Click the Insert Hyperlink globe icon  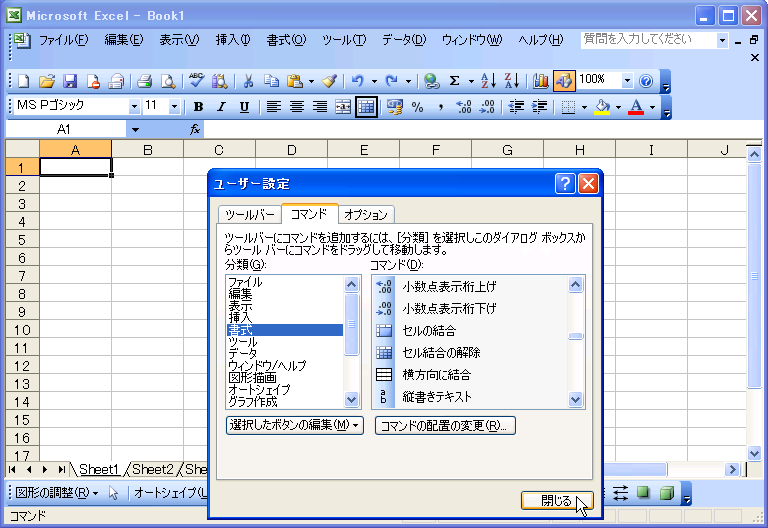(431, 81)
